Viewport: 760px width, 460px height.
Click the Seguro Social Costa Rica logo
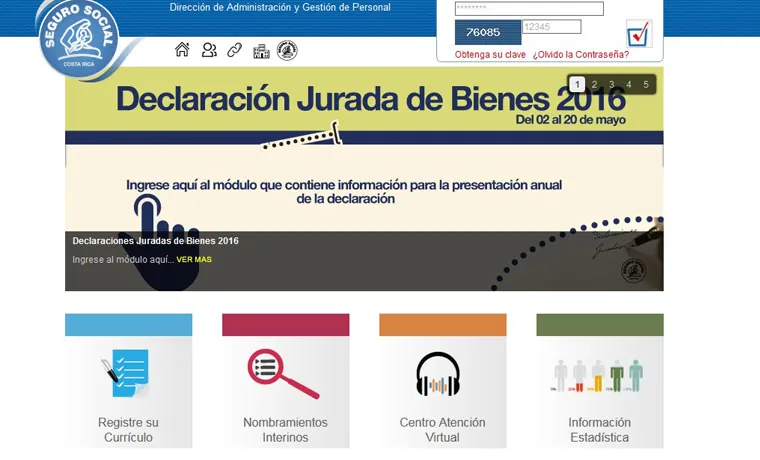[x=79, y=39]
